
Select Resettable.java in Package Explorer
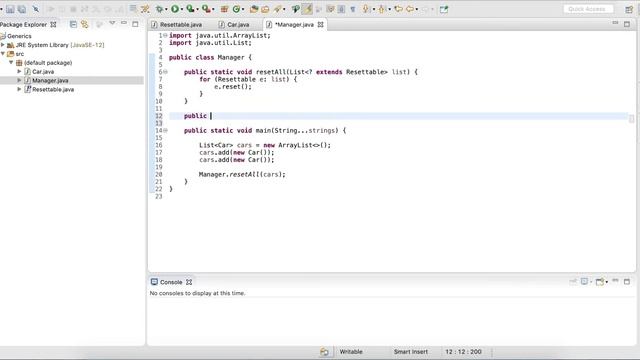point(53,89)
